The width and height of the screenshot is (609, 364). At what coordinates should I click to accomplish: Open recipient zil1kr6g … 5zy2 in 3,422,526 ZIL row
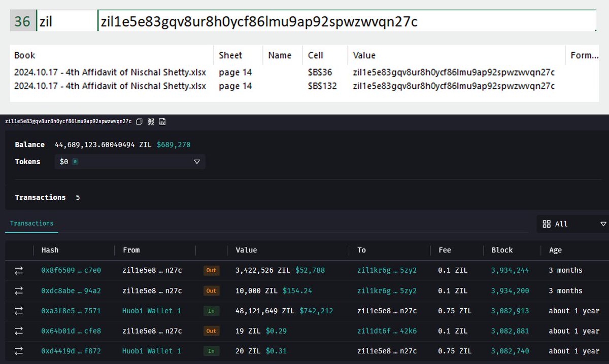point(387,270)
